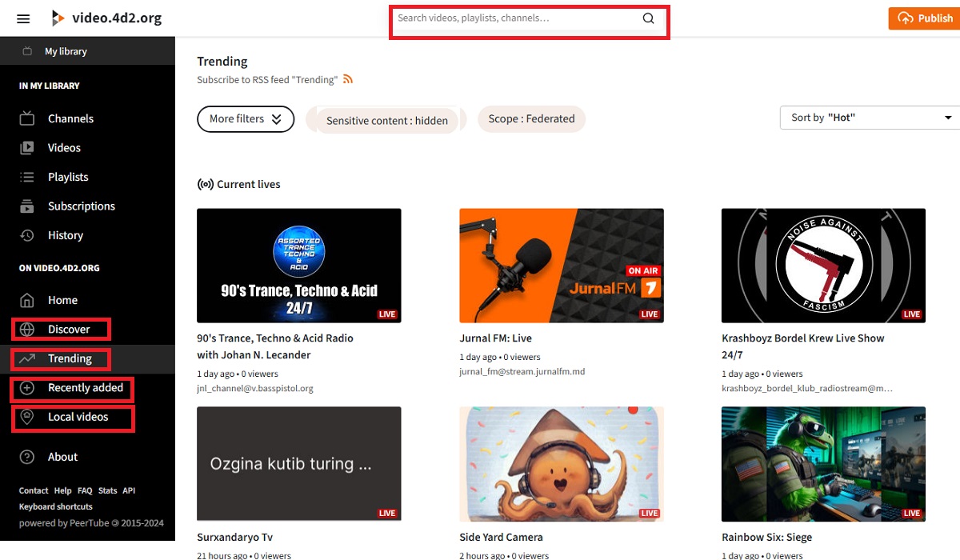The image size is (960, 560).
Task: Open Playlists in the sidebar
Action: tap(68, 176)
